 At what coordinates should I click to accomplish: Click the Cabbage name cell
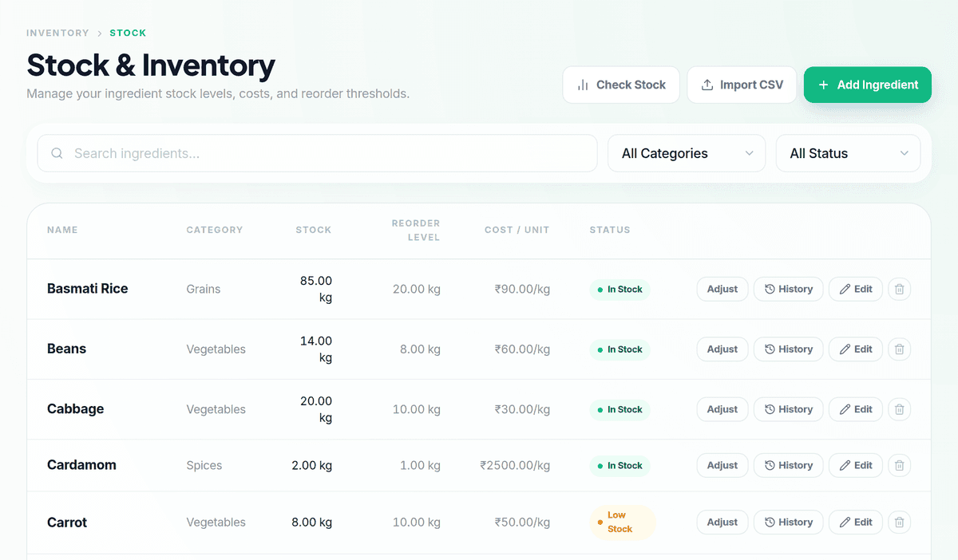tap(76, 409)
